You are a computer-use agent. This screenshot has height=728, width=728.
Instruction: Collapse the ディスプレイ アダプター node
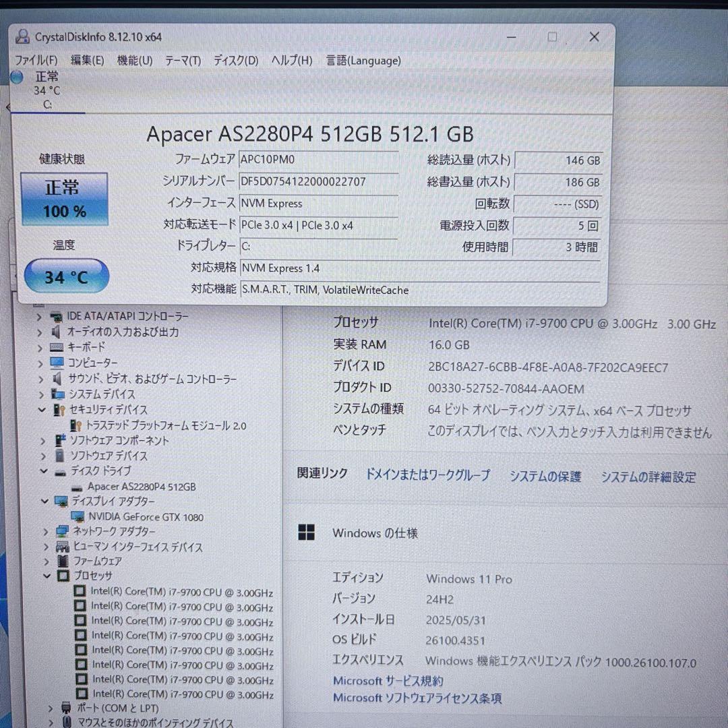point(44,502)
